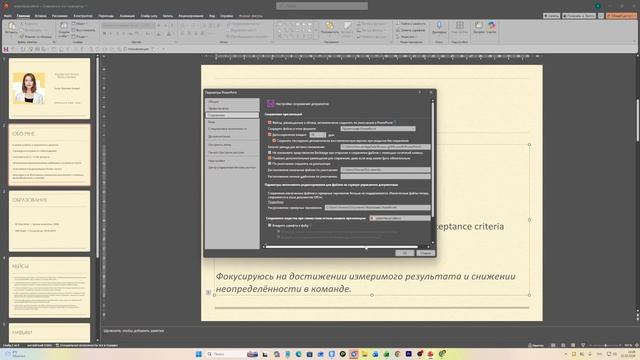Toggle the AutoRecover save interval checkbox

coord(269,134)
